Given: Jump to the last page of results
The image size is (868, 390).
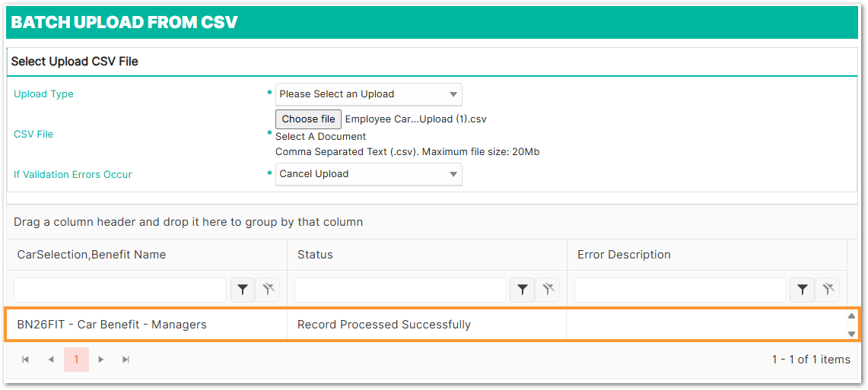Looking at the screenshot, I should pyautogui.click(x=126, y=360).
